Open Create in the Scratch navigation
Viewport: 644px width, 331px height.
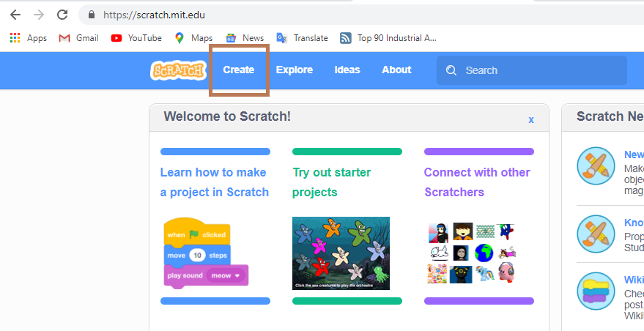click(x=239, y=70)
